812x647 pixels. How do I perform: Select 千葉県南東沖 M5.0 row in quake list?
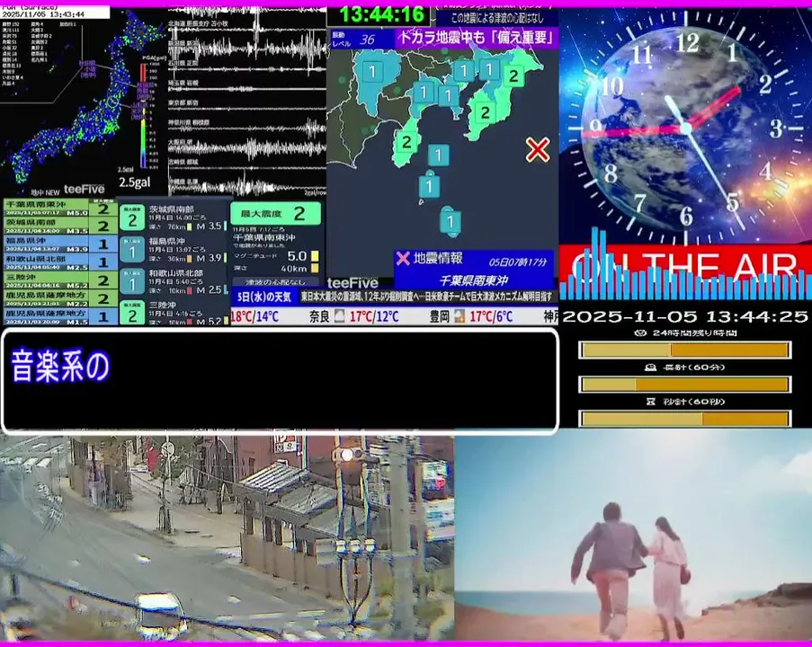coord(60,208)
